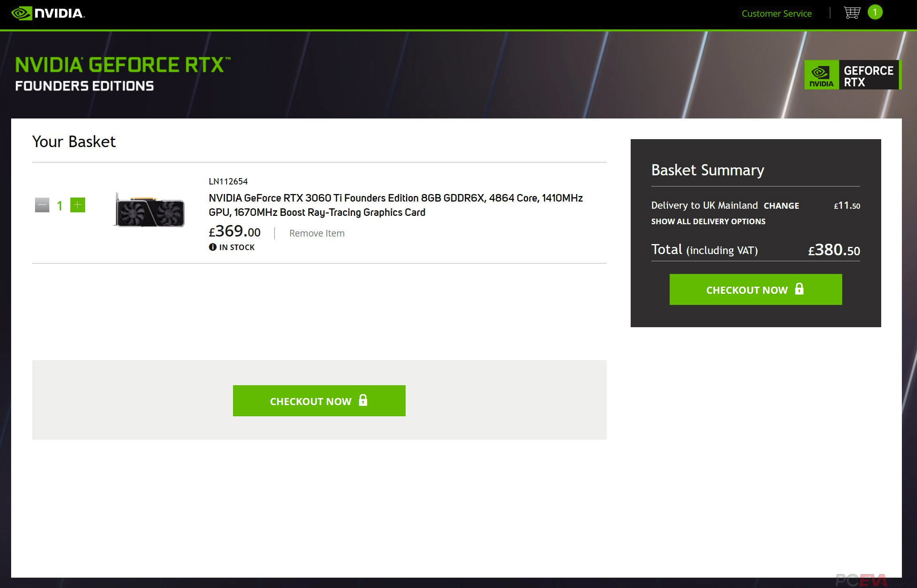
Task: Click the lock icon in Basket Summary checkout
Action: [x=799, y=289]
